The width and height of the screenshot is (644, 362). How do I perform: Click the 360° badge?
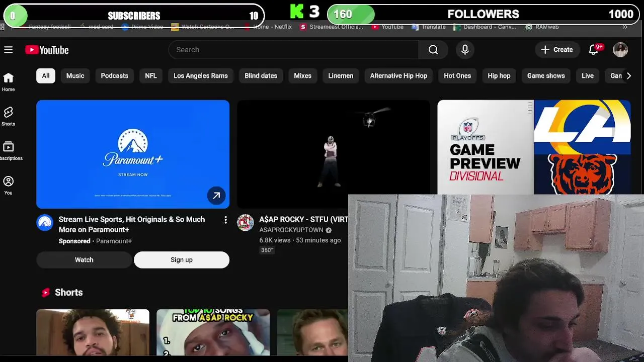pyautogui.click(x=267, y=250)
